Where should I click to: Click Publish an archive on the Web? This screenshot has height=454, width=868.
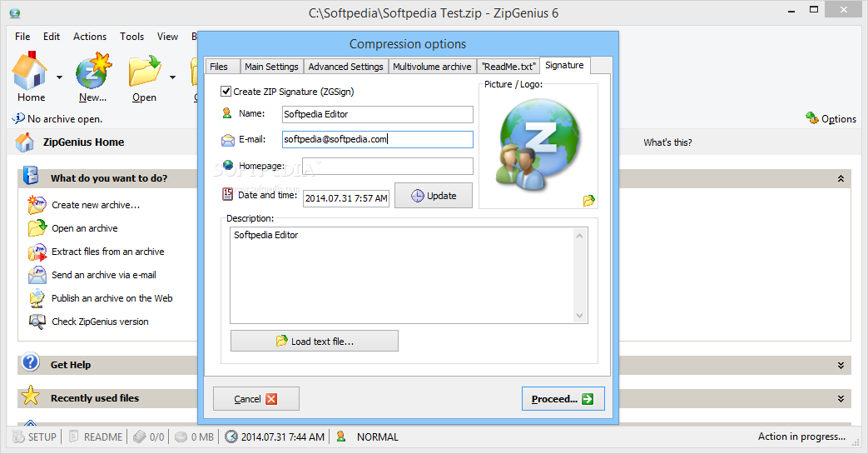(x=112, y=298)
